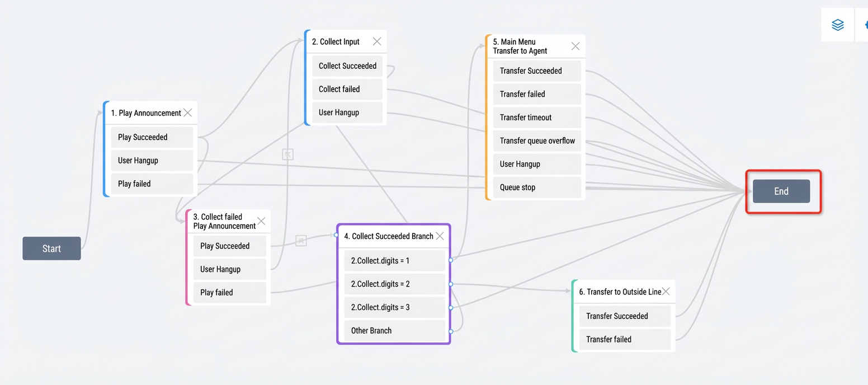Image resolution: width=868 pixels, height=385 pixels.
Task: Close the 6. Transfer to Outside Line node
Action: pyautogui.click(x=666, y=292)
